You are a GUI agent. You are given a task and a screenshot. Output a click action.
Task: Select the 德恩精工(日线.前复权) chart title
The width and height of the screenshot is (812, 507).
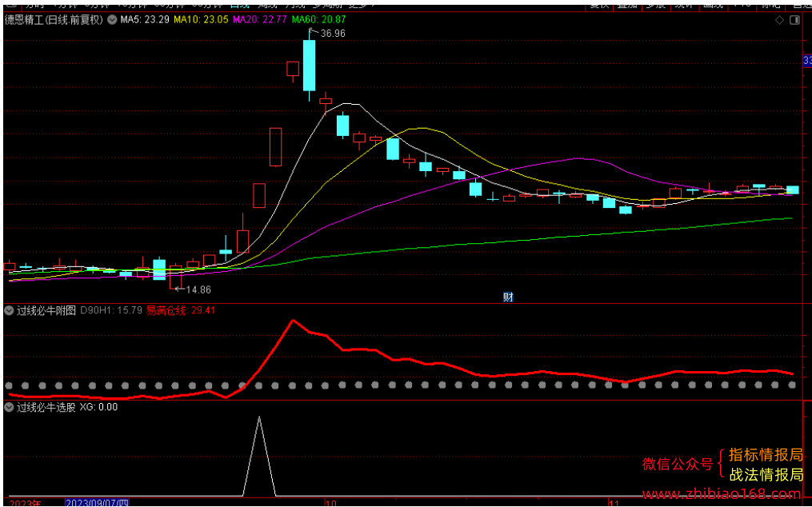coord(54,20)
